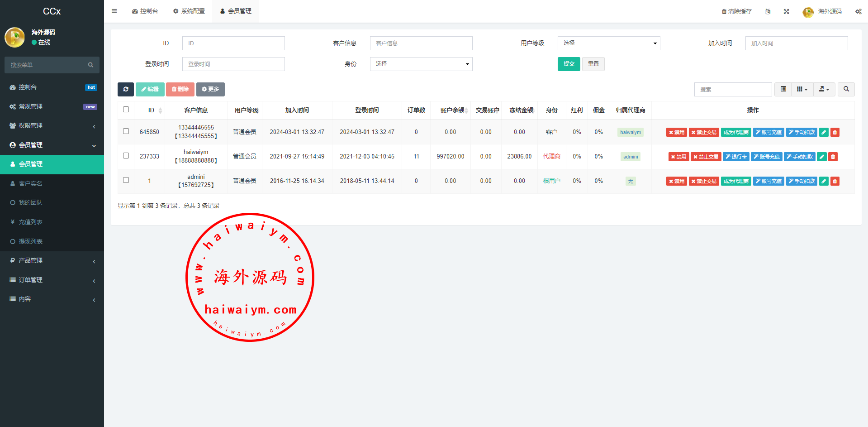
Task: Check the checkbox for row ID 645850
Action: click(126, 131)
